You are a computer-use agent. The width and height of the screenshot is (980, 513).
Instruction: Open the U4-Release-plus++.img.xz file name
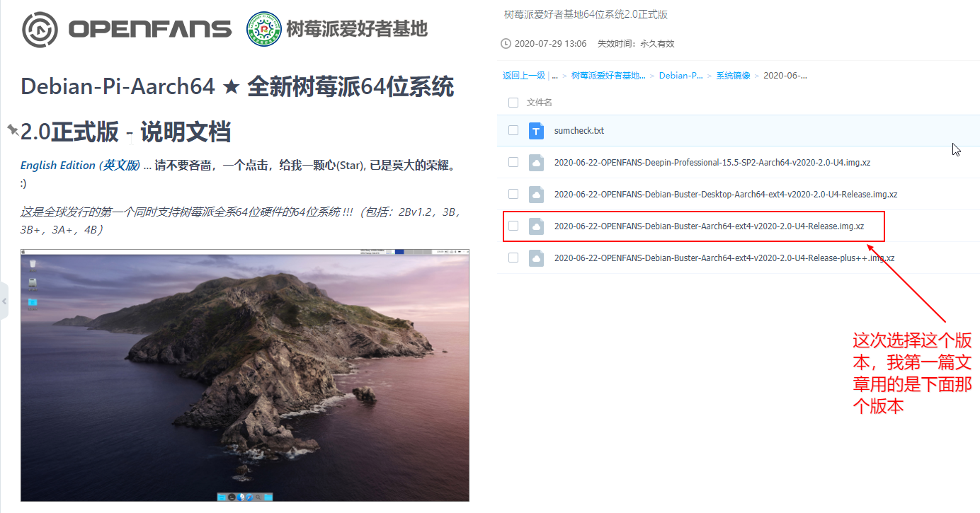point(724,258)
